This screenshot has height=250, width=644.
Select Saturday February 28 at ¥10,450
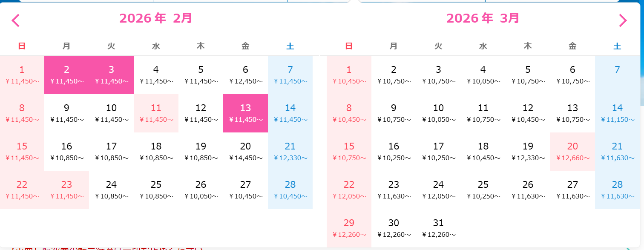(x=290, y=190)
